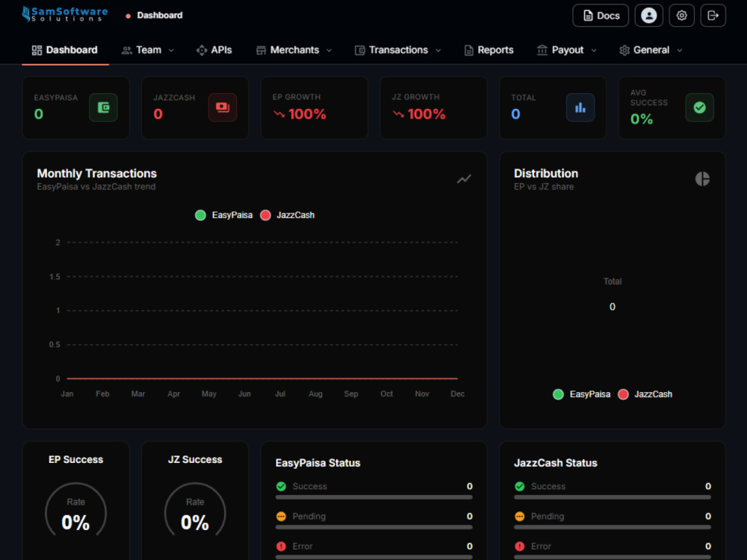Click the Reports document icon
Viewport: 747px width, 560px height.
click(x=469, y=50)
